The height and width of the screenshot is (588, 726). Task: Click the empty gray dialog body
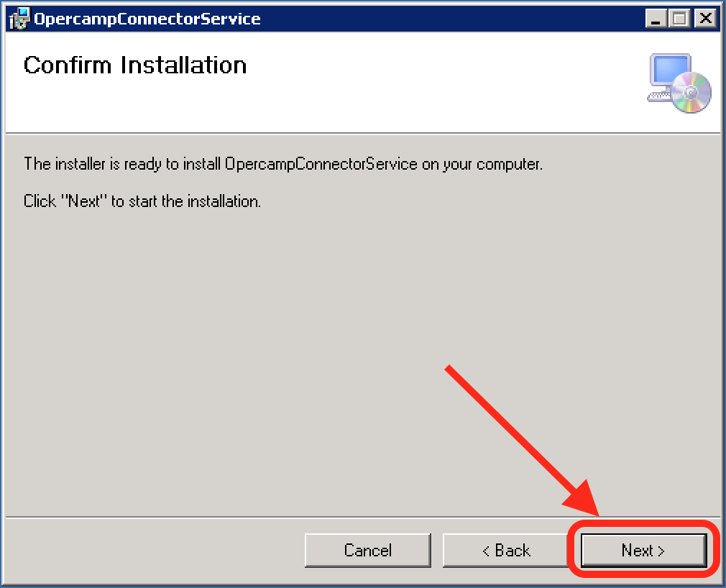point(252,359)
